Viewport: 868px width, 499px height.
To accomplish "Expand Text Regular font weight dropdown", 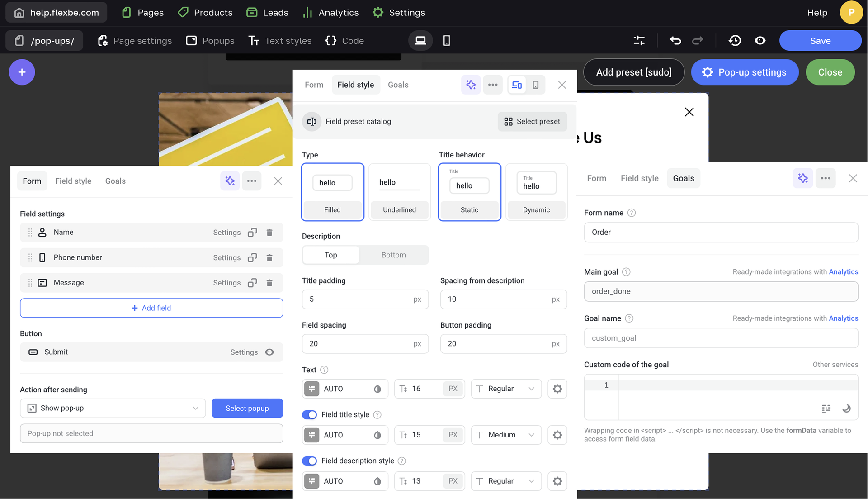I will [x=506, y=389].
